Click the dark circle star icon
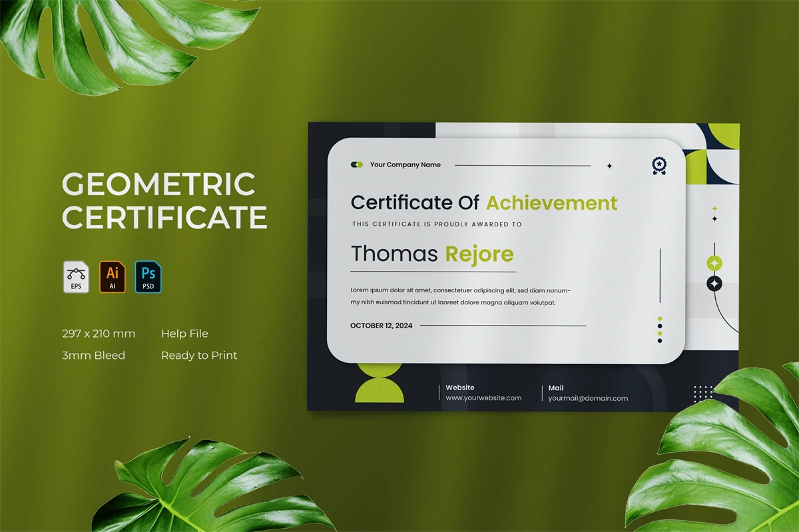 click(714, 284)
